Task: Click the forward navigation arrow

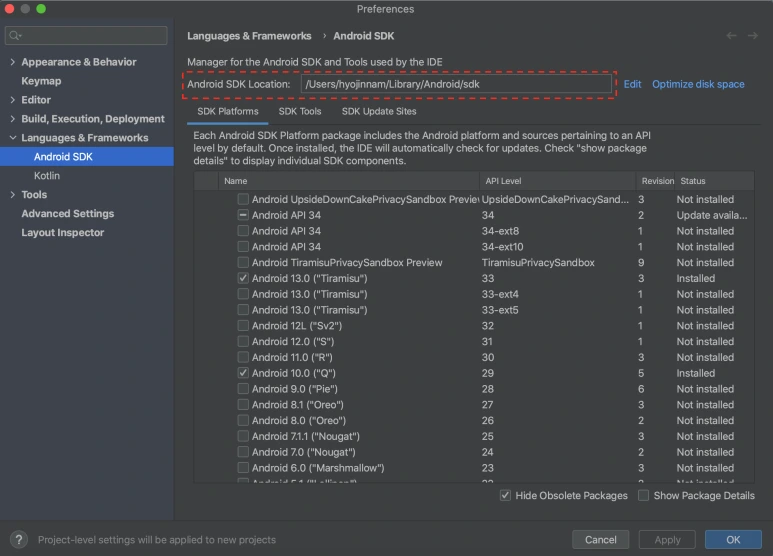Action: point(753,36)
